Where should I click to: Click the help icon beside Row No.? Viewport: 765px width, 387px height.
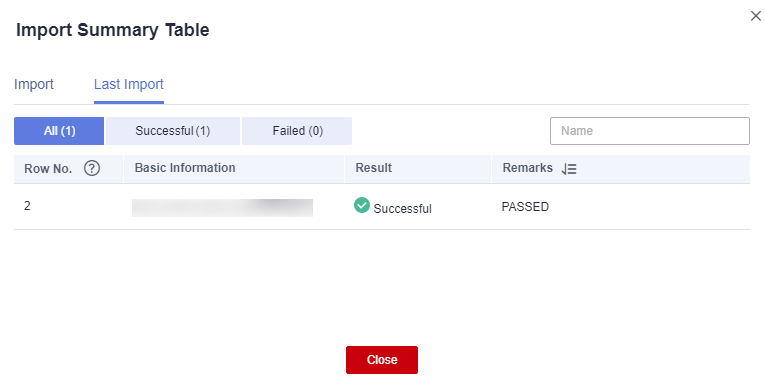pyautogui.click(x=92, y=168)
